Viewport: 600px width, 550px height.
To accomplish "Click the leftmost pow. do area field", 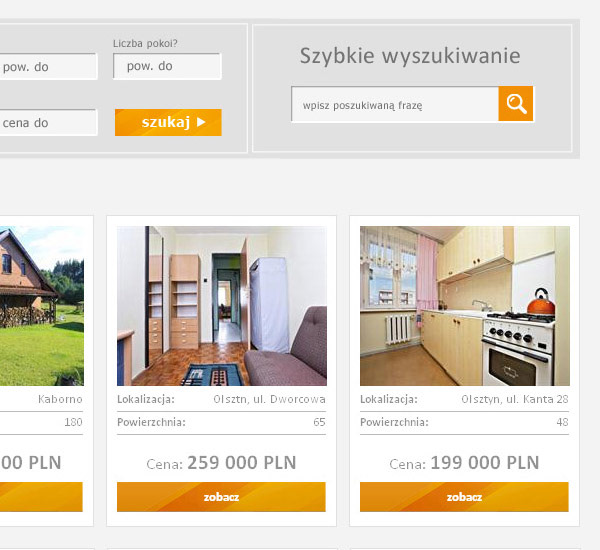I will coord(48,67).
